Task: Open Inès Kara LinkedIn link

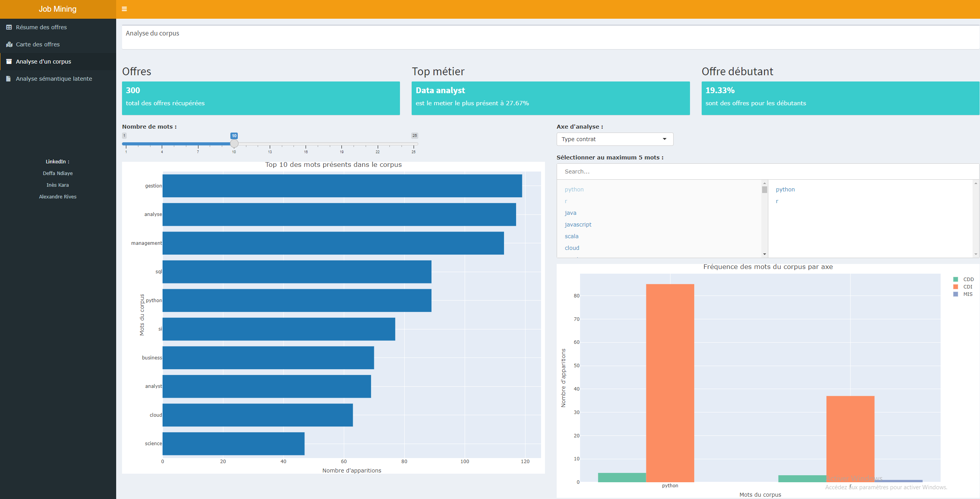Action: click(58, 185)
